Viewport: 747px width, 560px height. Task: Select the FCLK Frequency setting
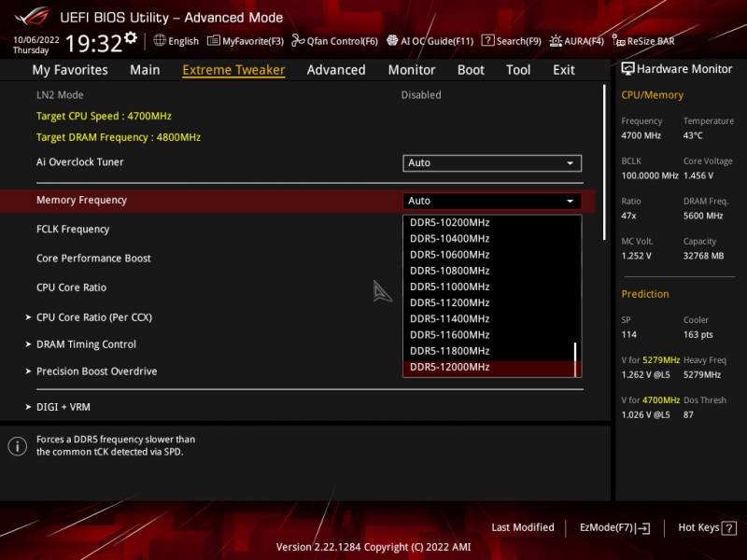pyautogui.click(x=73, y=229)
